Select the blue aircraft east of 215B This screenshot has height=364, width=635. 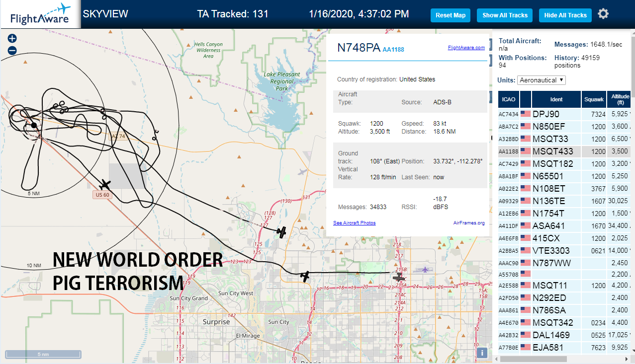(x=425, y=270)
